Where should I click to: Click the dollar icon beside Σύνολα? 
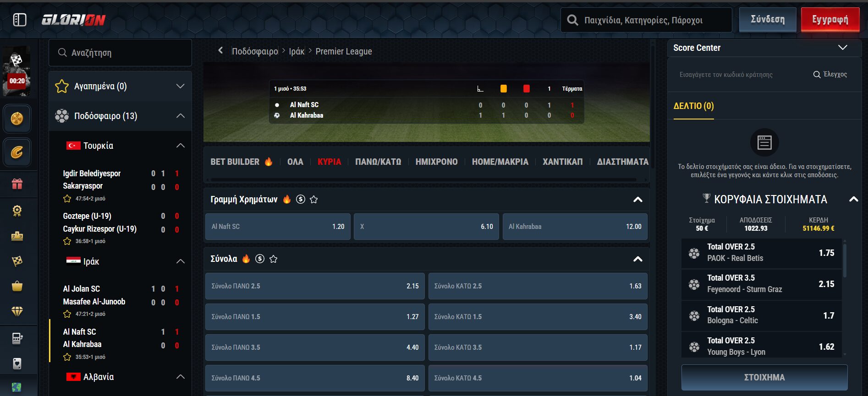(x=260, y=259)
